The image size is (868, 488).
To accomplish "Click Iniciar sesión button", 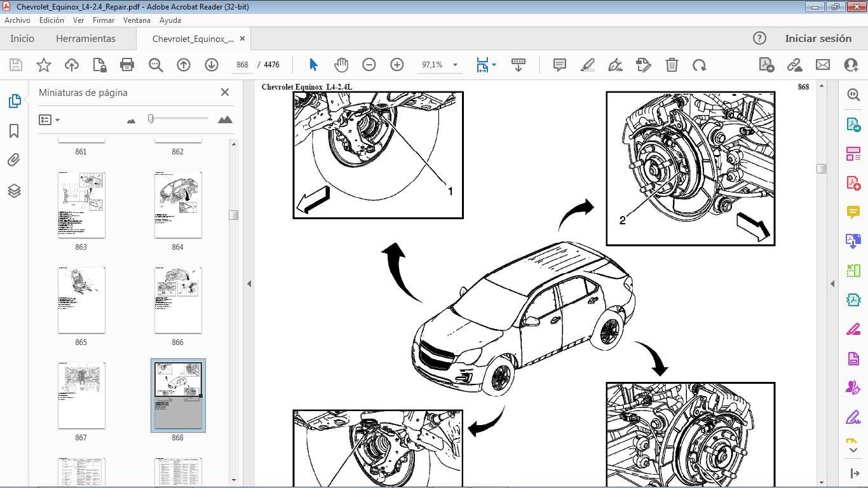I will click(x=818, y=38).
